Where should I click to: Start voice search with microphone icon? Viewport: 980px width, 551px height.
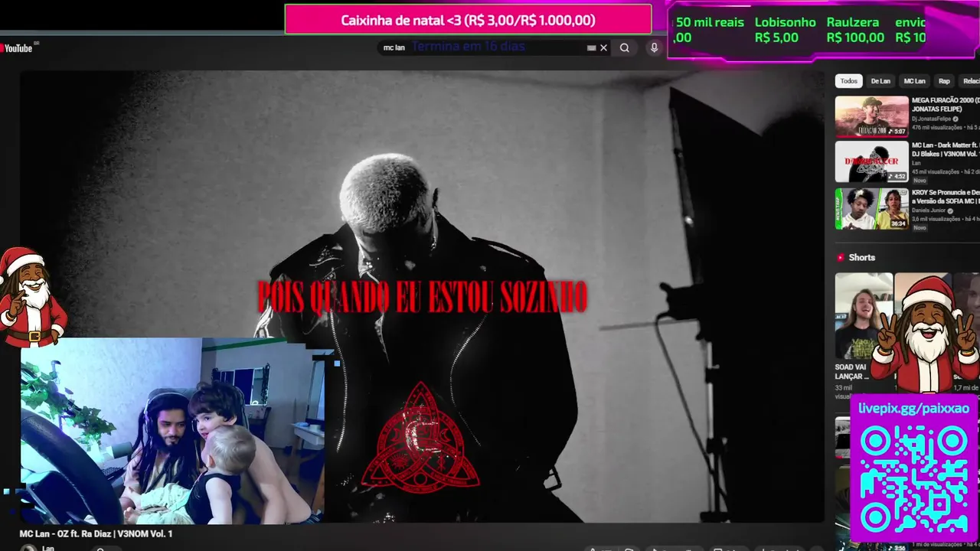(654, 47)
